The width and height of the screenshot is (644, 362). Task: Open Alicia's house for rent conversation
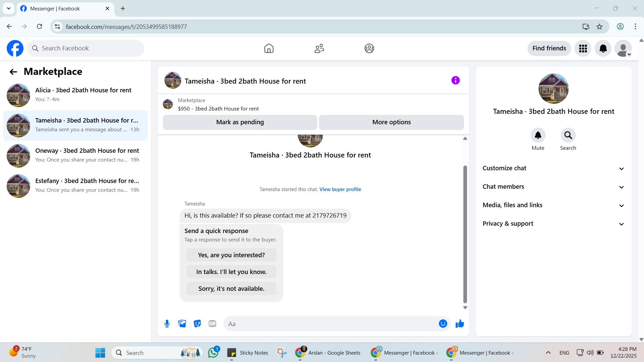[76, 95]
